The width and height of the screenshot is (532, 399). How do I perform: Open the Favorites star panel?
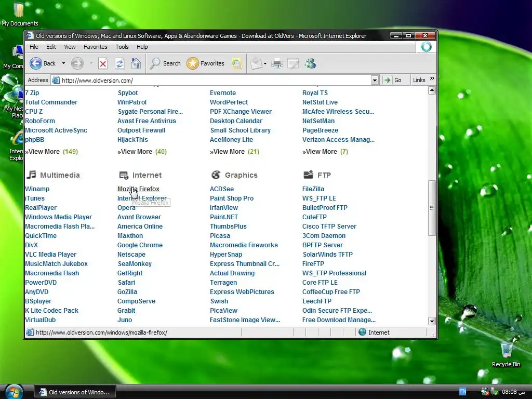point(205,63)
